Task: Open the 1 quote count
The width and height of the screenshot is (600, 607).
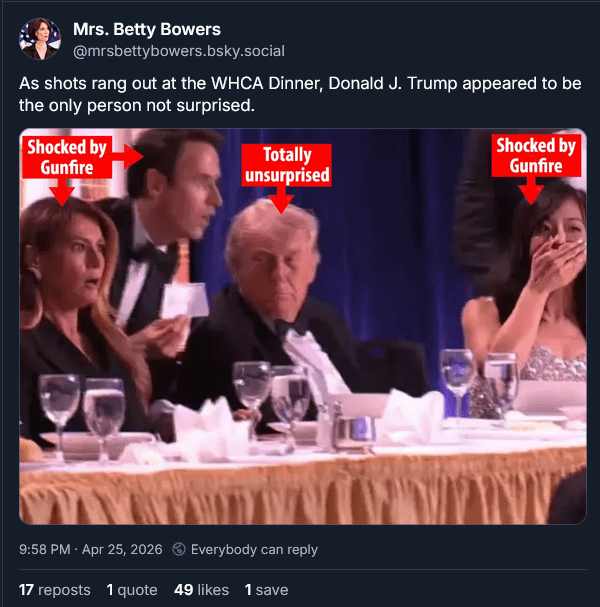Action: pyautogui.click(x=130, y=590)
